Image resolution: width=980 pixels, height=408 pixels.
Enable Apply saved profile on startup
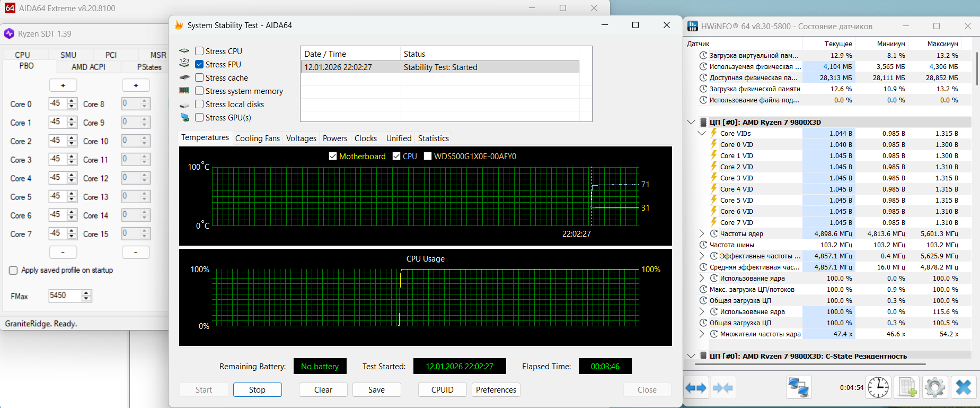pyautogui.click(x=13, y=270)
